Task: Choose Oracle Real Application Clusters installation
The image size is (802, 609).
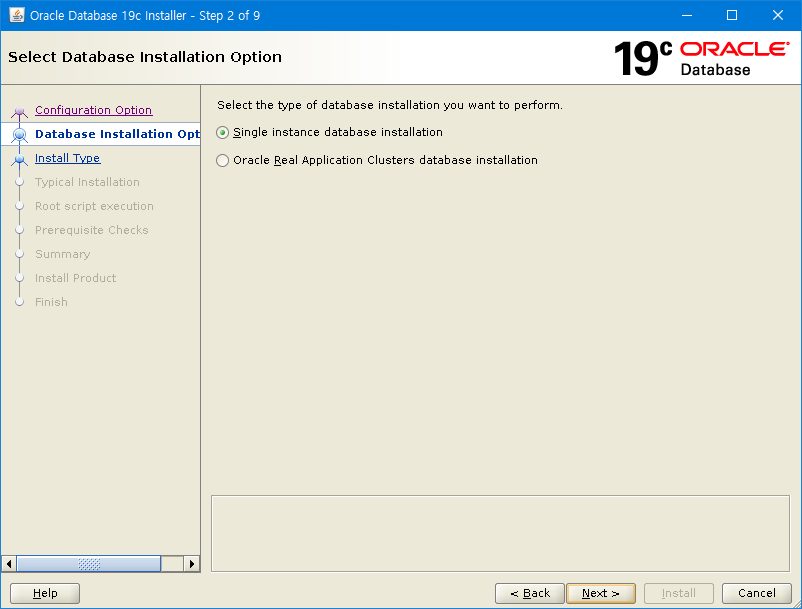Action: [223, 161]
